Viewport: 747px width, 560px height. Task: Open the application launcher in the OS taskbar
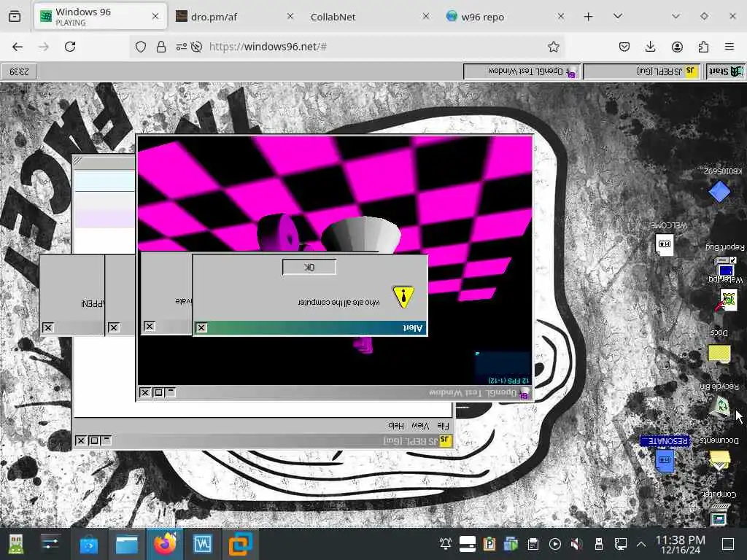[x=15, y=544]
